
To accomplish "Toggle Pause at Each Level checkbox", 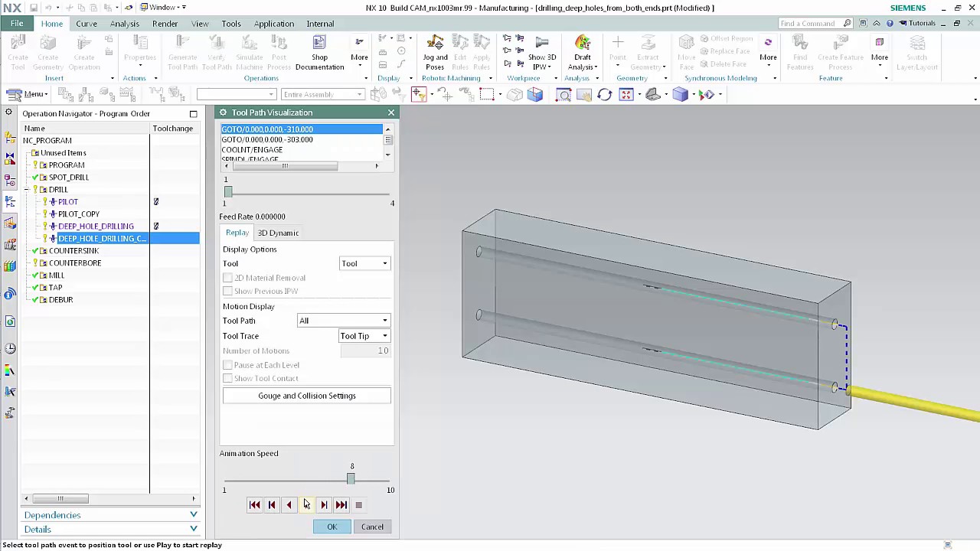I will point(227,365).
